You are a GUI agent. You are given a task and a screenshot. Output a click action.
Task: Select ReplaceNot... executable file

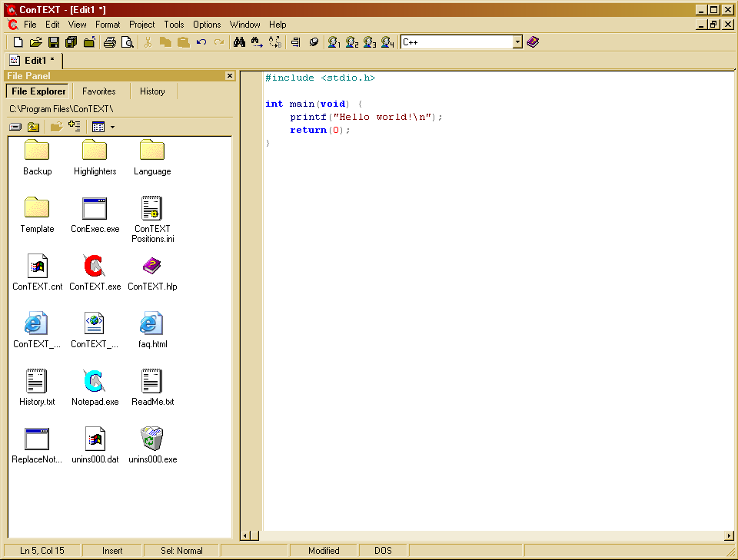coord(37,446)
